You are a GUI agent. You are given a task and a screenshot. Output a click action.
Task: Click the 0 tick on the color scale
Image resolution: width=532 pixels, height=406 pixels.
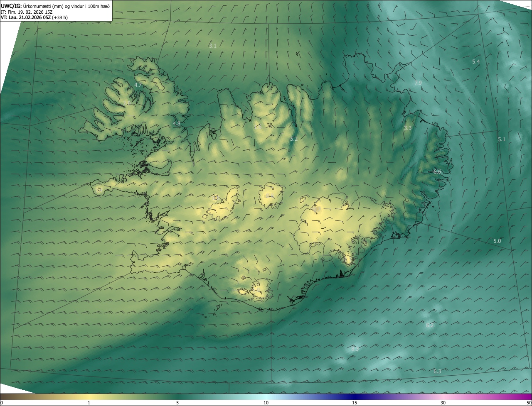(x=2, y=403)
